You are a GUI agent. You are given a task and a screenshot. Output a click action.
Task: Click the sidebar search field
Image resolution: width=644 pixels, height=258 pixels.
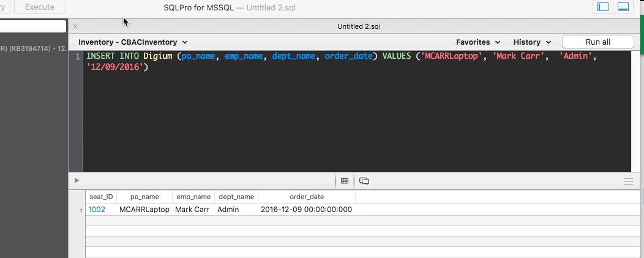(x=33, y=26)
